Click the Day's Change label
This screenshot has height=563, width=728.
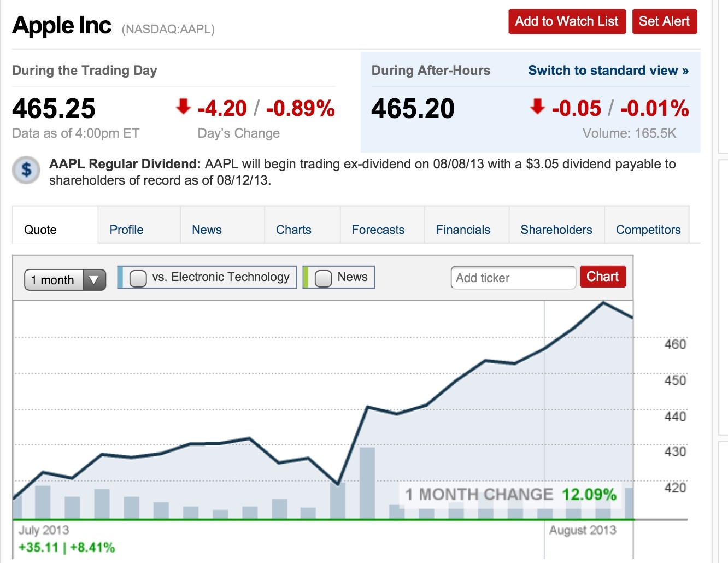pyautogui.click(x=239, y=133)
